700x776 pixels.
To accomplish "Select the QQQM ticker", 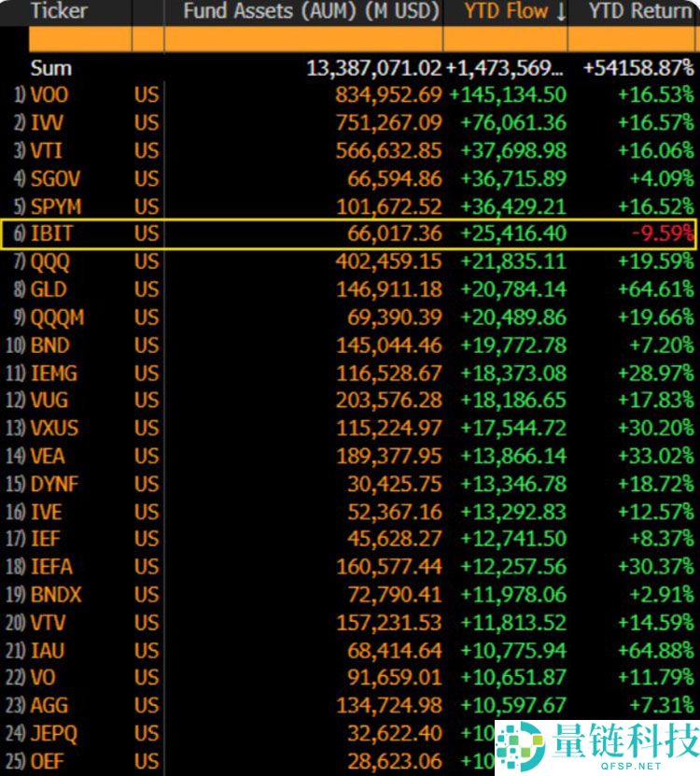I will click(x=57, y=317).
